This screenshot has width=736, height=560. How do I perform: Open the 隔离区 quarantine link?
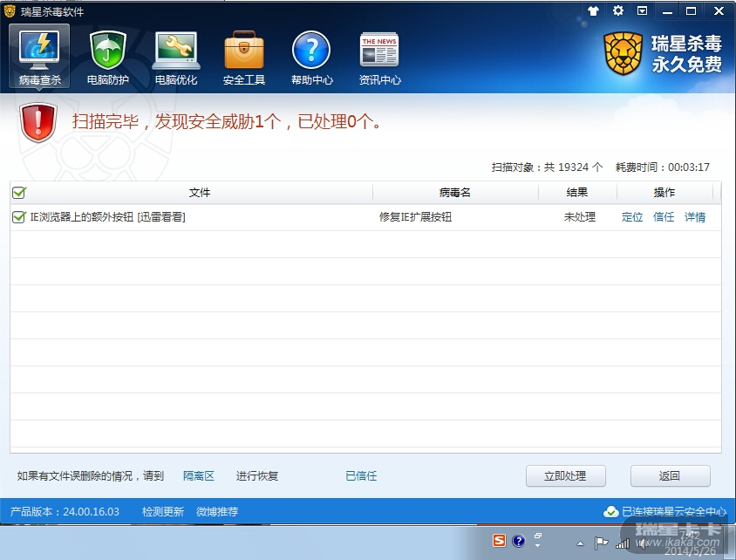(199, 476)
